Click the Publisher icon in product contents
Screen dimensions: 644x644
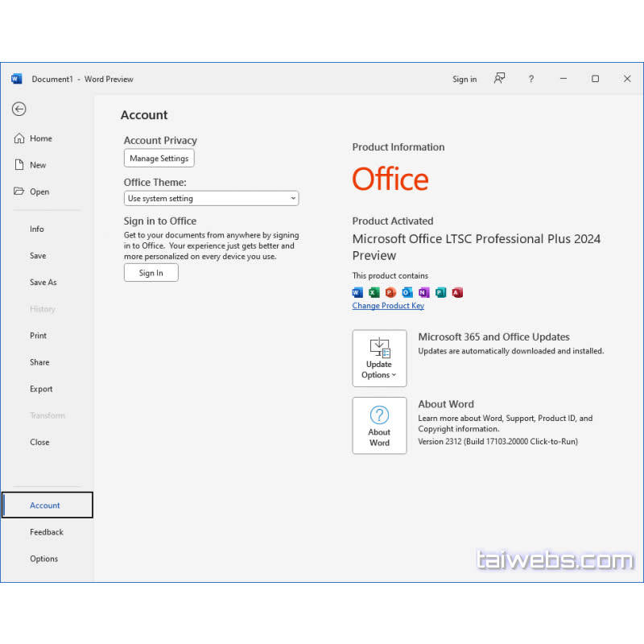click(x=440, y=292)
